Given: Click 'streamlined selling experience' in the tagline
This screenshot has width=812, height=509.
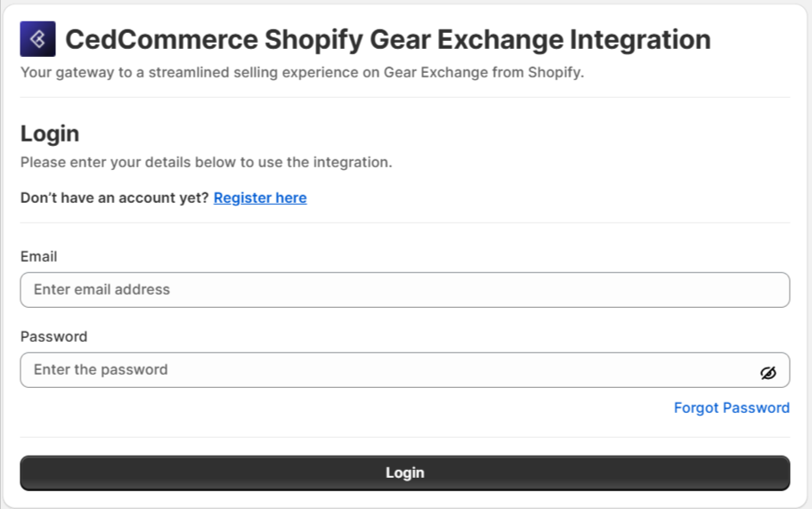Looking at the screenshot, I should [253, 72].
